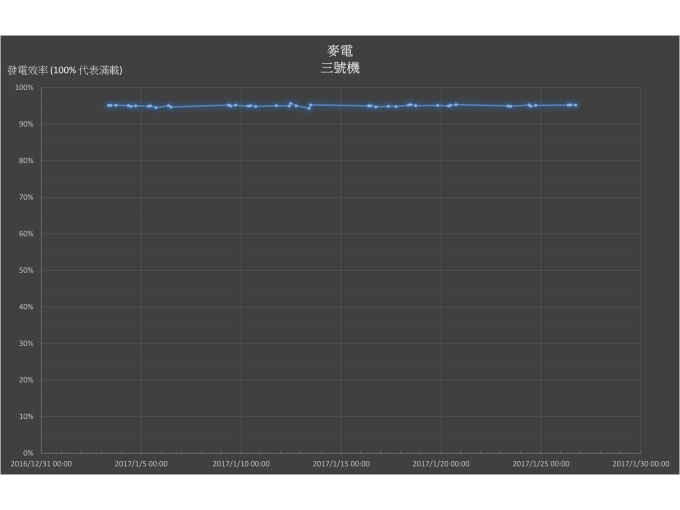Click the 30% y-axis label
Screen dimensions: 680x510
click(x=26, y=343)
